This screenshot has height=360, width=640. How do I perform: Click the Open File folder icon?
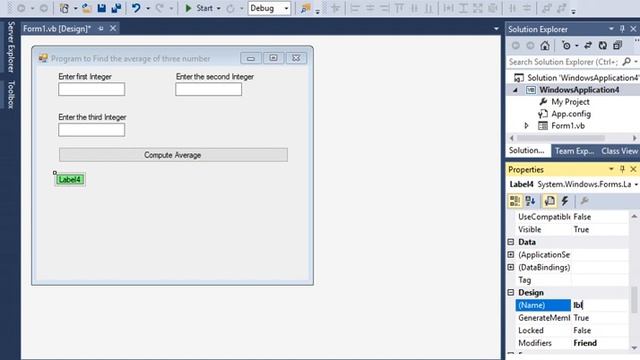pyautogui.click(x=87, y=8)
